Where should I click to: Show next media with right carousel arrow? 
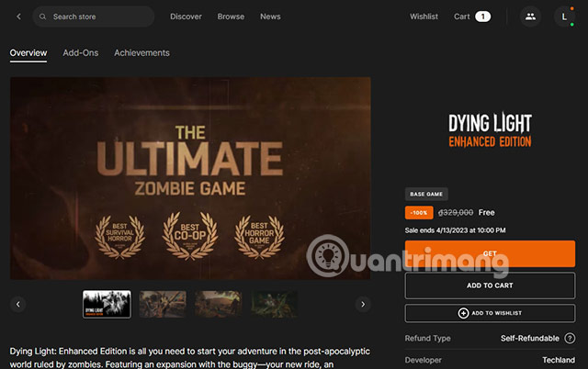click(363, 304)
